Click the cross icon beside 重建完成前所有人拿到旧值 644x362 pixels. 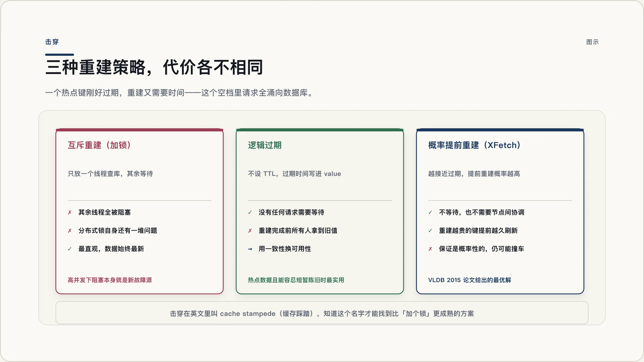coord(250,231)
